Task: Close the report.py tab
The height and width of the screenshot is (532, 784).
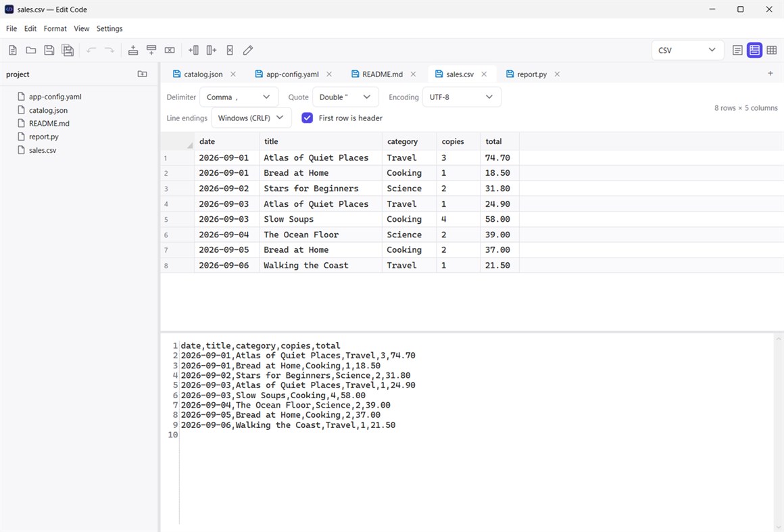Action: click(x=557, y=74)
